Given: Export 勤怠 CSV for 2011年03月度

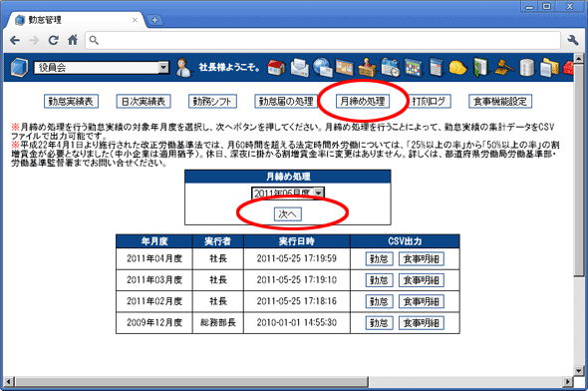Looking at the screenshot, I should (379, 280).
